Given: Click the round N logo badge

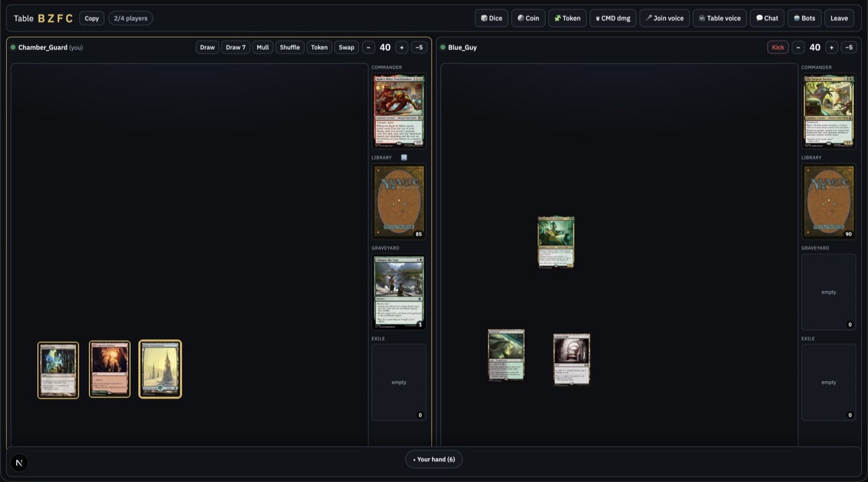Looking at the screenshot, I should coord(19,463).
